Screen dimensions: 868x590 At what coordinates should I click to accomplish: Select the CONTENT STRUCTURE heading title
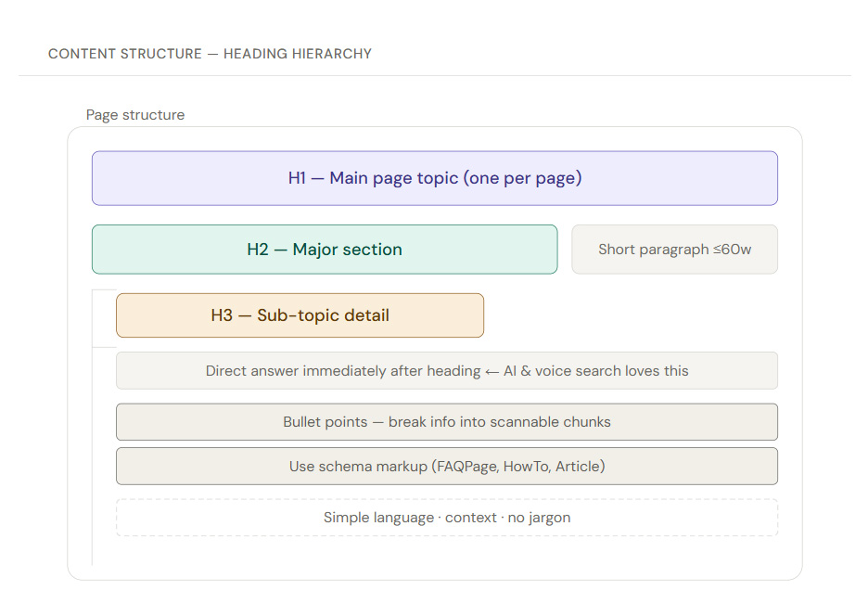pos(125,54)
